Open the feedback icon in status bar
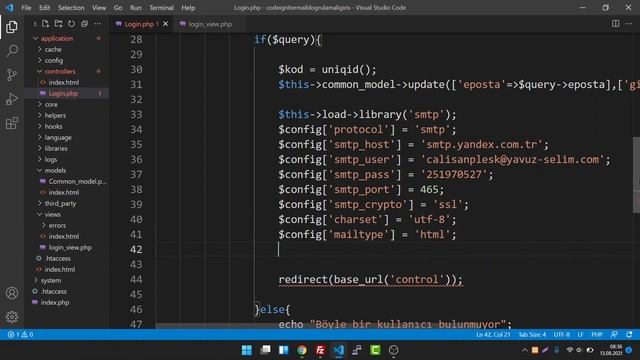The width and height of the screenshot is (640, 360). point(614,334)
